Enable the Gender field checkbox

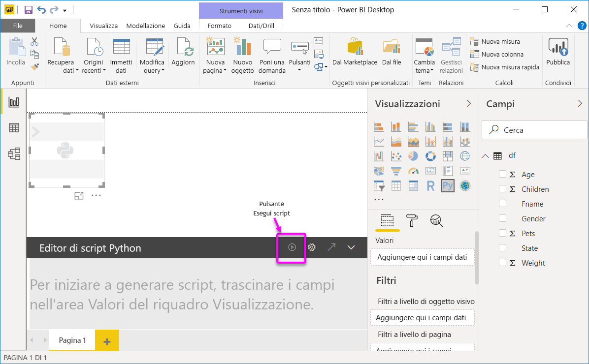pyautogui.click(x=502, y=218)
